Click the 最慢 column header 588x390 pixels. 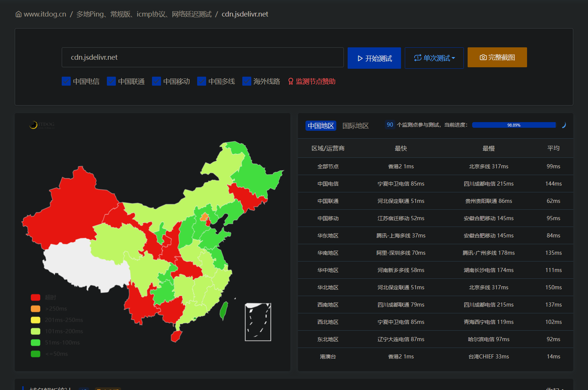tap(489, 148)
